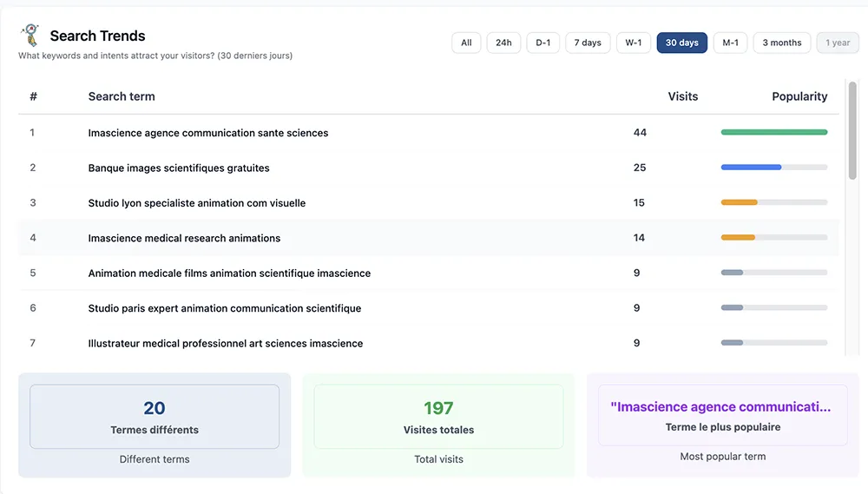Click the table's vertical scrollbar
Screen dimensions: 868x494
(852, 130)
